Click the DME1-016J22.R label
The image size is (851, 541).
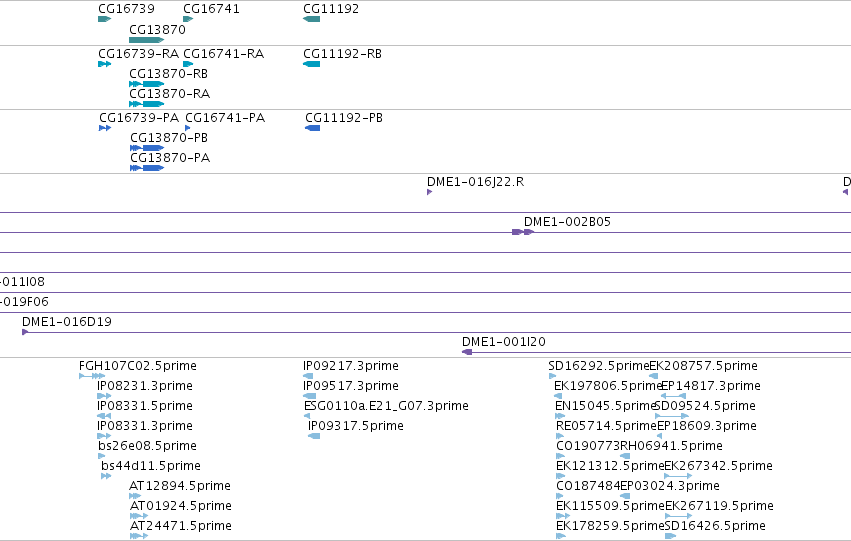[x=475, y=182]
